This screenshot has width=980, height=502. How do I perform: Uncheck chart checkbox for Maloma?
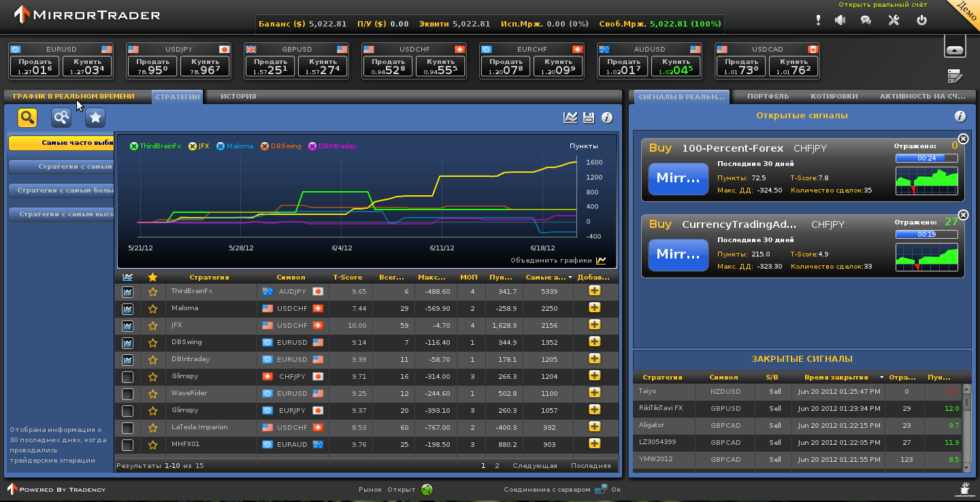pyautogui.click(x=127, y=309)
